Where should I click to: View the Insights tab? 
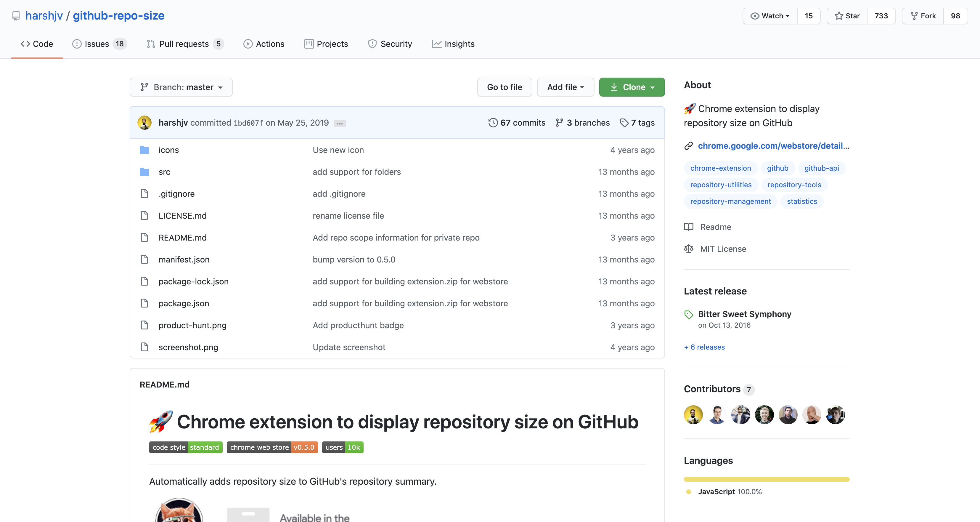pos(453,44)
